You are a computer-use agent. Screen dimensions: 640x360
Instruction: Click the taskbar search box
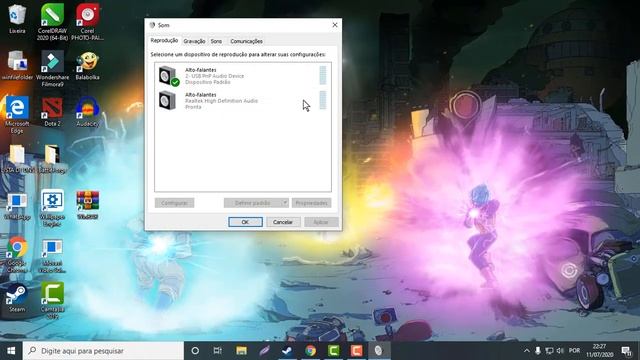click(x=103, y=351)
